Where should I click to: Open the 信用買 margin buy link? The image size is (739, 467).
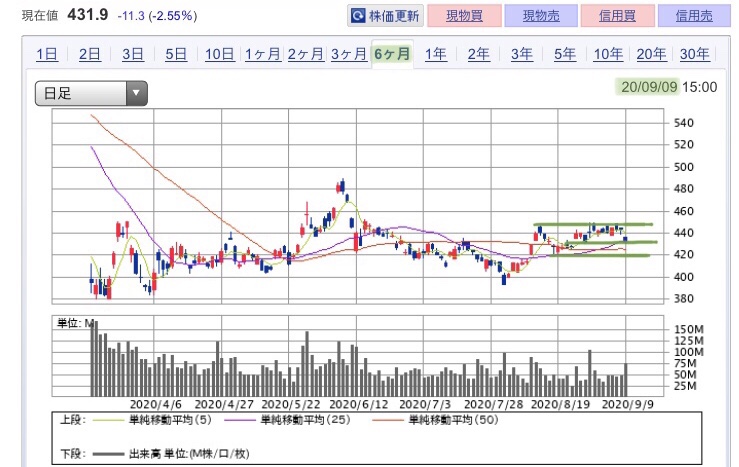click(x=617, y=16)
